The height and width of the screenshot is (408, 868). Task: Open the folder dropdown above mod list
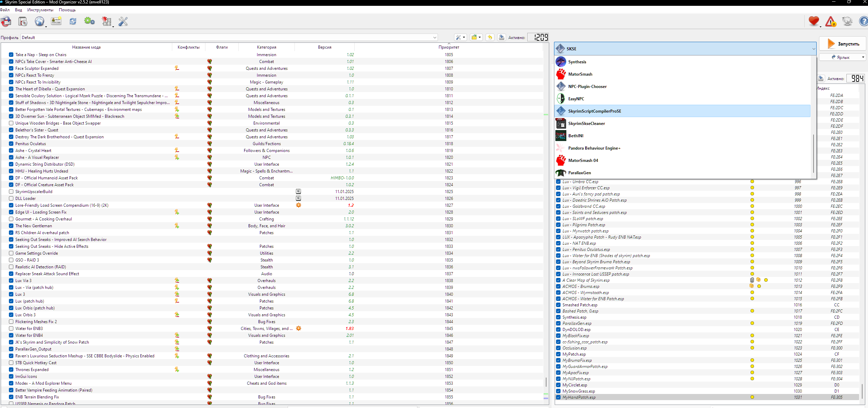[476, 37]
